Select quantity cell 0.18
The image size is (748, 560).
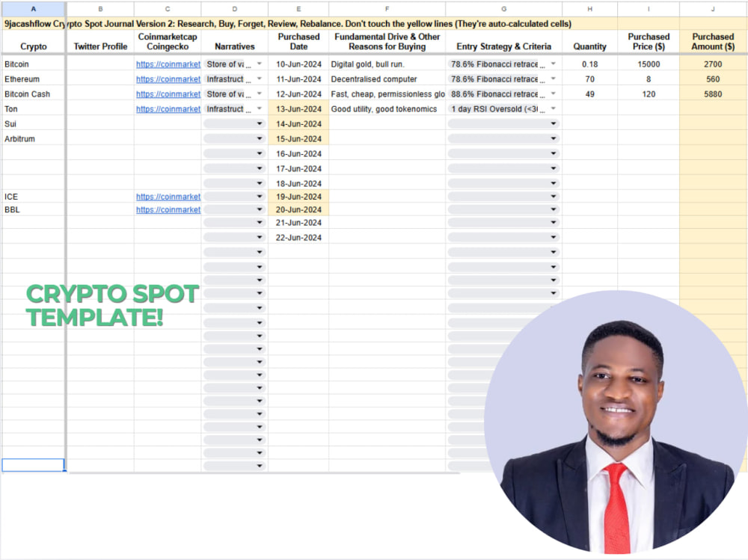tap(589, 64)
